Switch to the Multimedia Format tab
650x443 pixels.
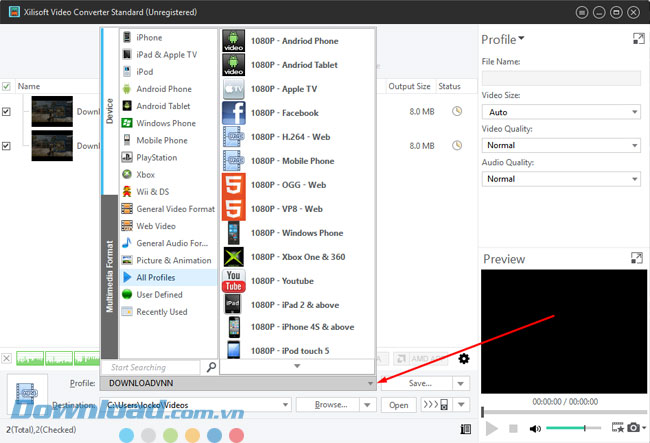click(x=110, y=276)
